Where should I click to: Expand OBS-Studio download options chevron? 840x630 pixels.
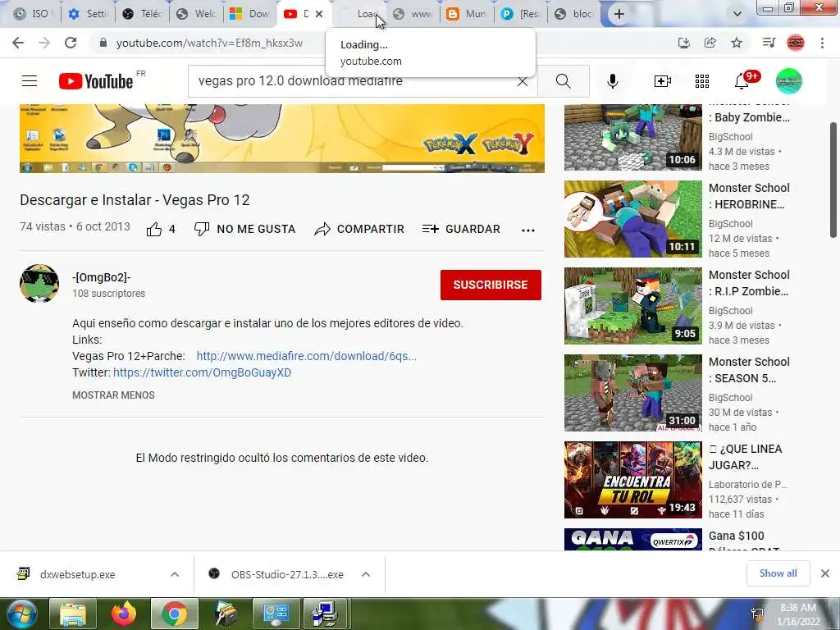click(x=366, y=574)
